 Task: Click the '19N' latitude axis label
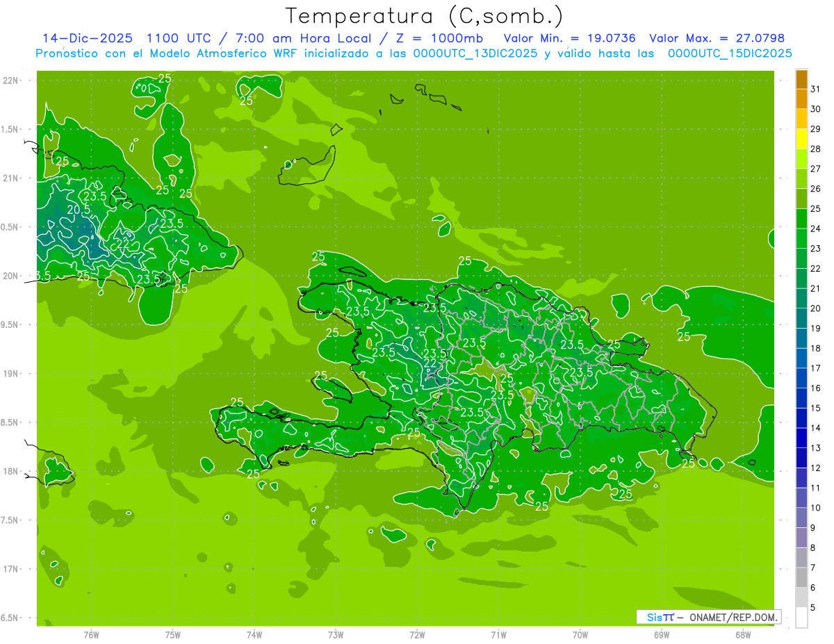click(11, 373)
